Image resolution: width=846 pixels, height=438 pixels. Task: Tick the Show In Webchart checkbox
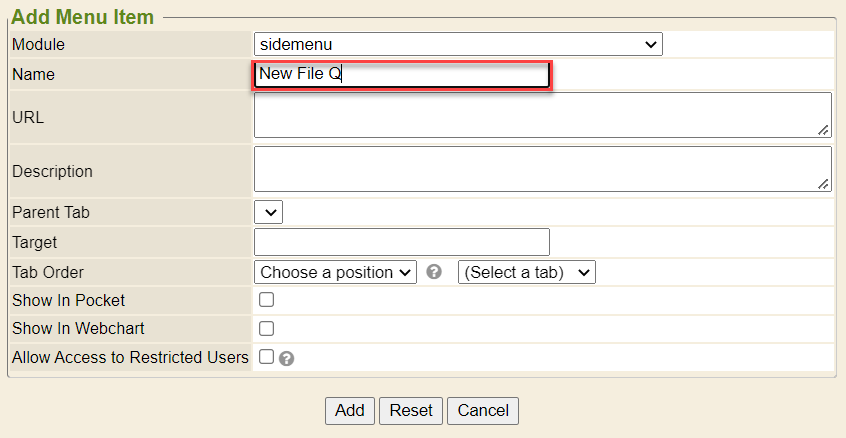click(x=267, y=328)
